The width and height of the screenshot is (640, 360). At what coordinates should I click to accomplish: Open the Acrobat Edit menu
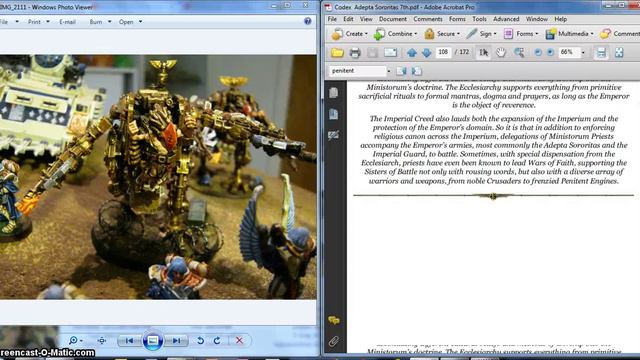(x=348, y=19)
